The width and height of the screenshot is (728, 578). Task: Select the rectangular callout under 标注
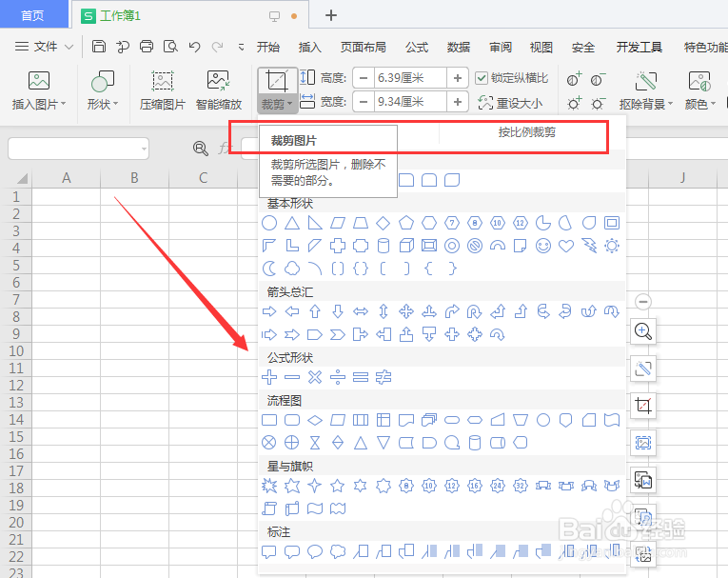[269, 551]
